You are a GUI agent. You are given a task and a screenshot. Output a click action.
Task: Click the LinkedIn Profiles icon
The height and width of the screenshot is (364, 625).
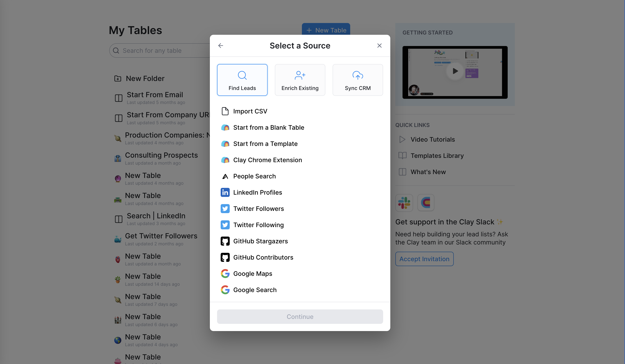(225, 192)
